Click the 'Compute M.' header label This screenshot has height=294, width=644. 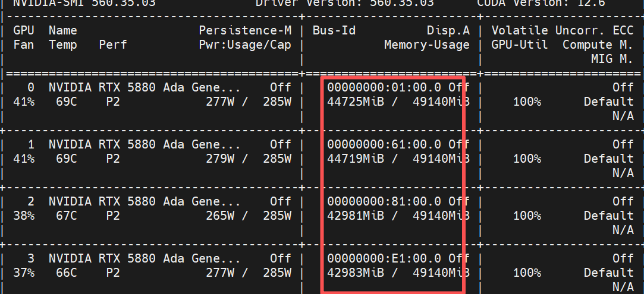pos(598,45)
